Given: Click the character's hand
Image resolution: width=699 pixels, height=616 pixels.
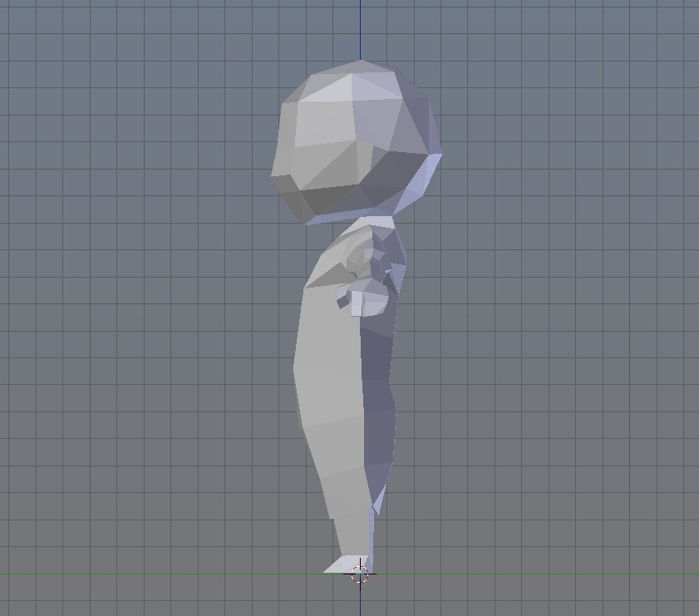Looking at the screenshot, I should [x=362, y=299].
